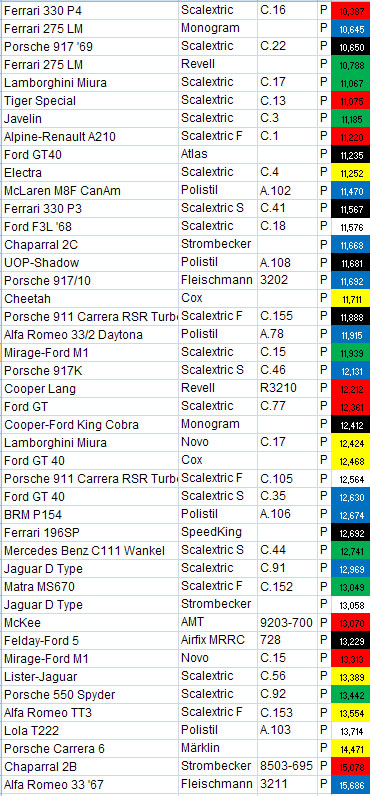Select the 3211 code cell

(x=287, y=784)
